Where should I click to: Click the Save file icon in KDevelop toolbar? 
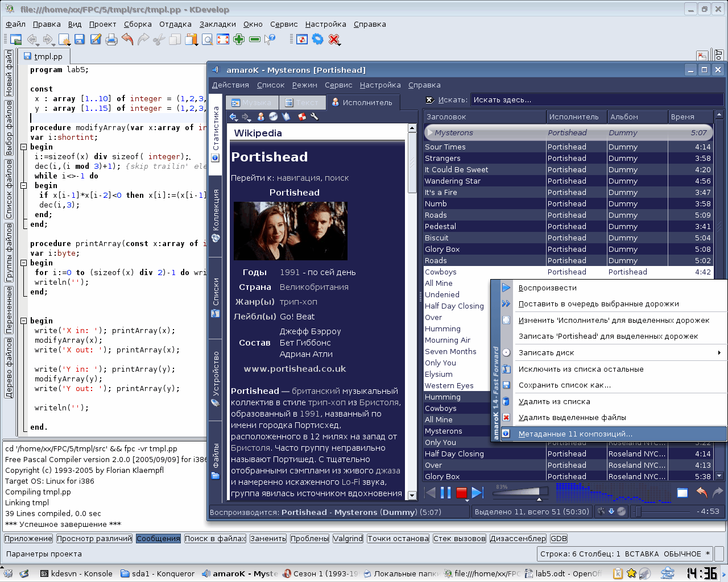point(80,39)
